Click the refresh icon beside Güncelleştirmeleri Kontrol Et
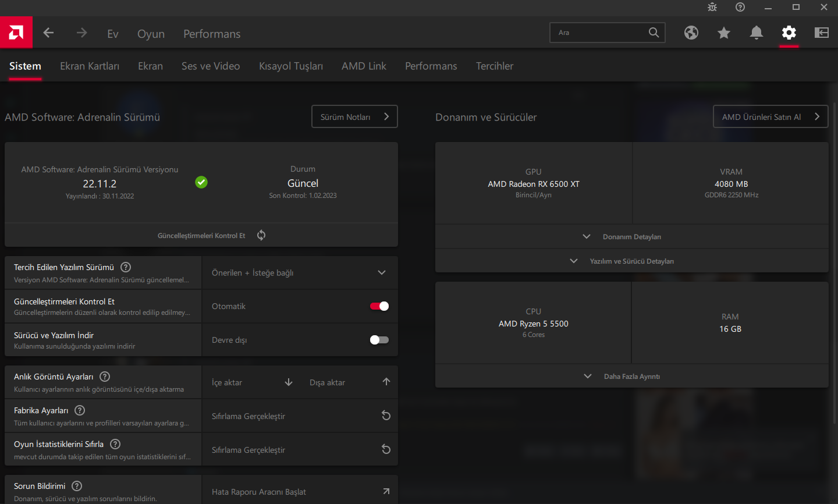 pyautogui.click(x=261, y=235)
